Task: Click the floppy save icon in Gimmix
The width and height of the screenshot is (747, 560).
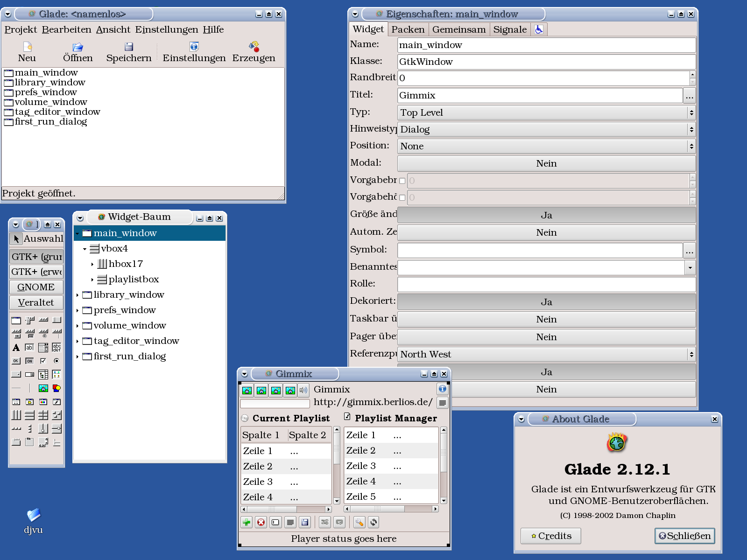Action: (304, 522)
